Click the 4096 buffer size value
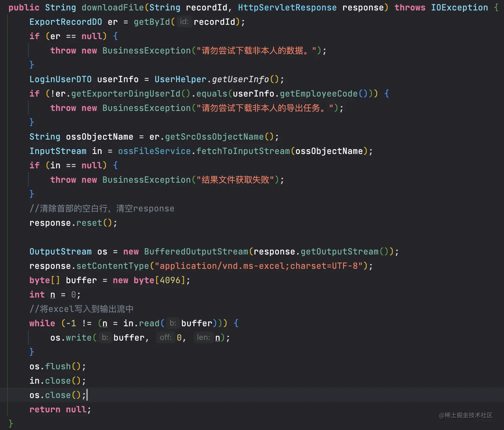The height and width of the screenshot is (430, 504). pos(170,280)
